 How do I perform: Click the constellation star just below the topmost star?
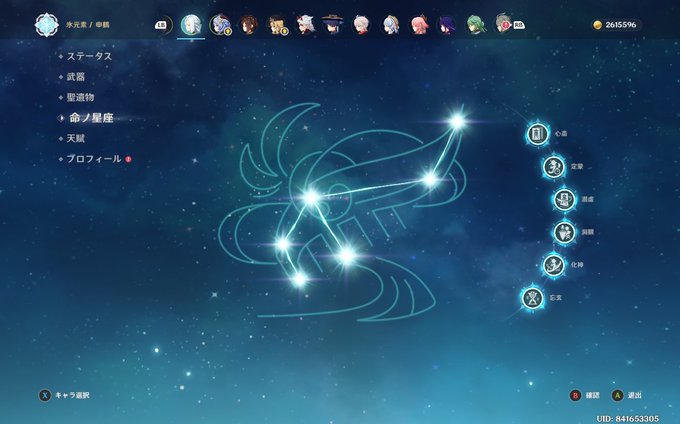pyautogui.click(x=430, y=179)
